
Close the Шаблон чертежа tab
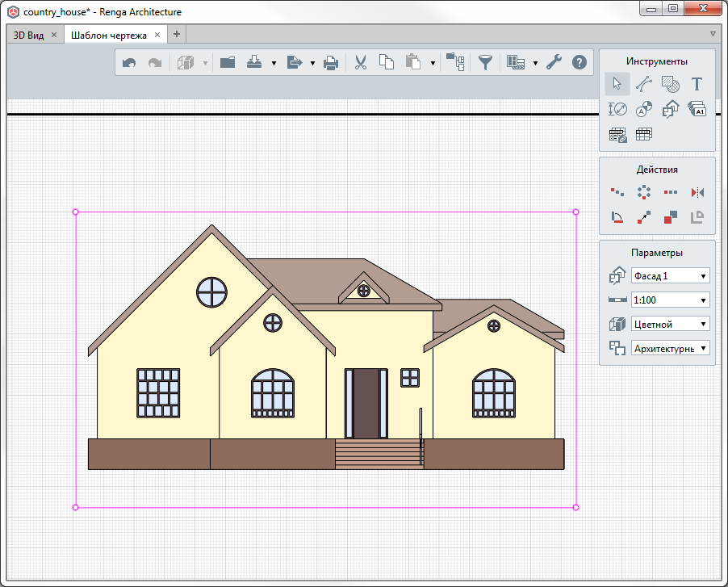(157, 35)
